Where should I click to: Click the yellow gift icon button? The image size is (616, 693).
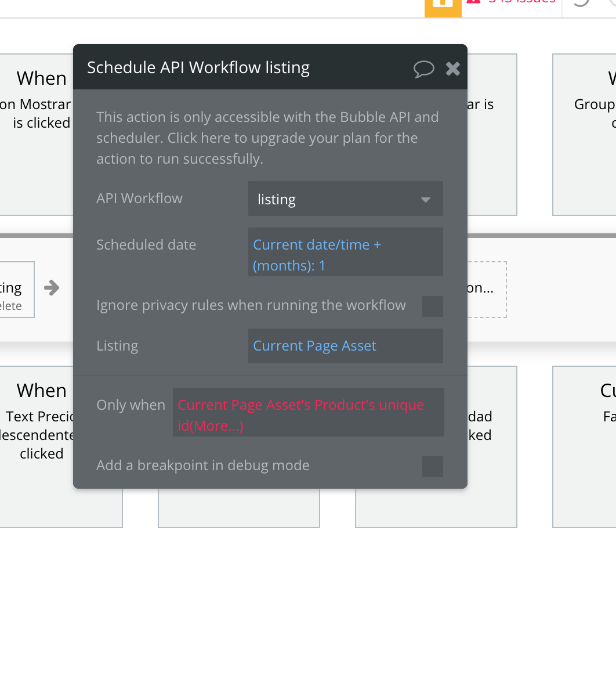point(443,5)
